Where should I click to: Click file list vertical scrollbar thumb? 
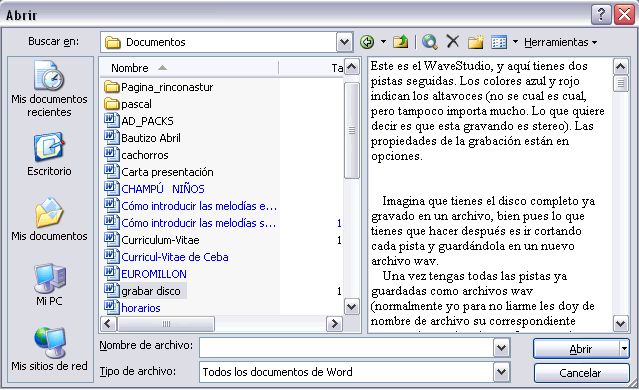point(351,130)
